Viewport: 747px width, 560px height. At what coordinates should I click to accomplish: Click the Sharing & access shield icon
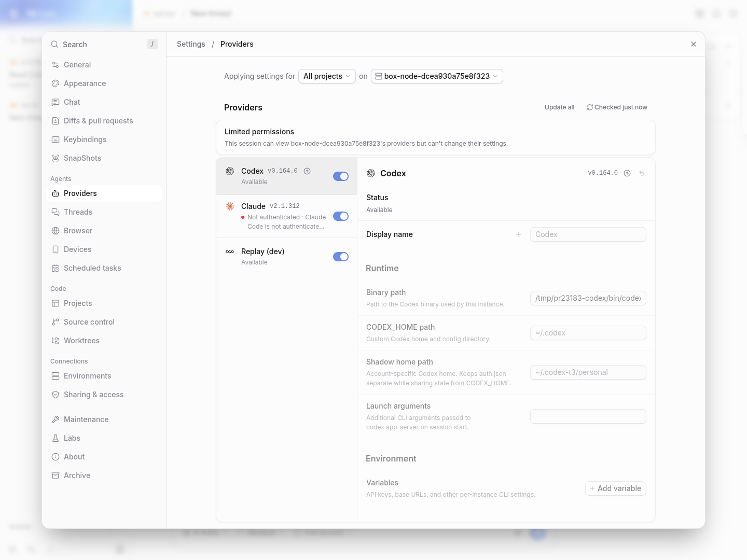[x=56, y=395]
